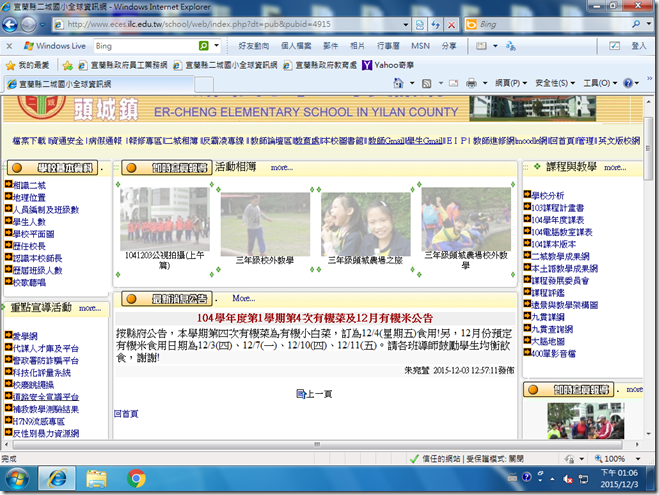
Task: Click the Bing search magnifier icon
Action: pos(636,24)
